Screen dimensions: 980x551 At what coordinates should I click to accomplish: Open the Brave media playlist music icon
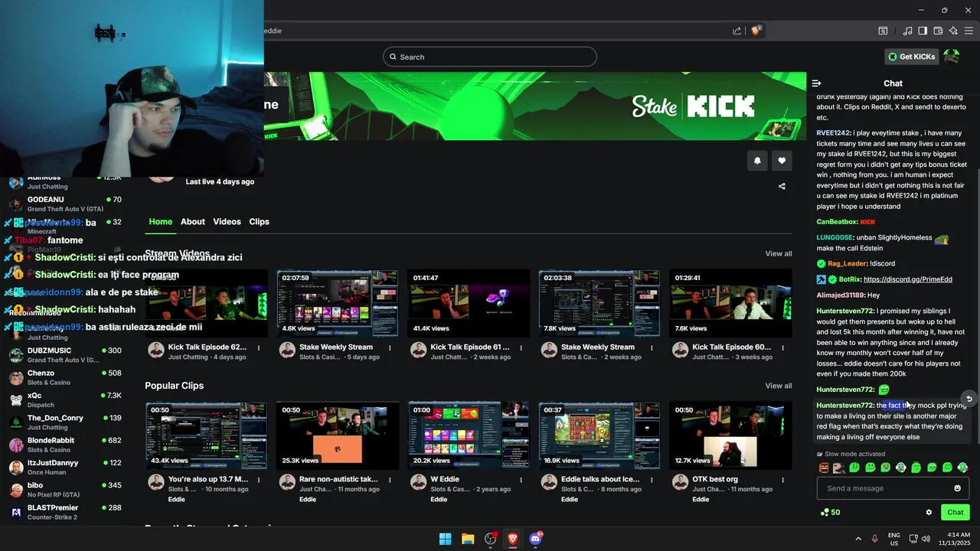tap(907, 31)
